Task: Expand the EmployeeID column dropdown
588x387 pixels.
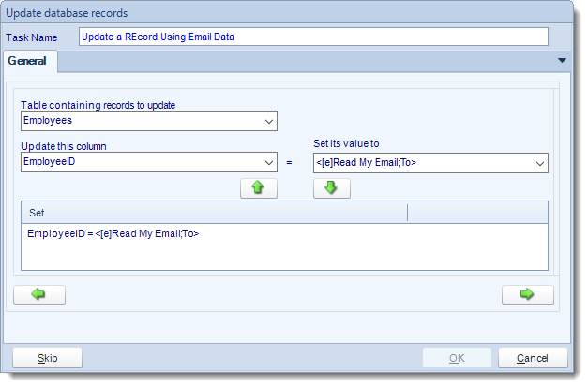Action: pos(268,162)
